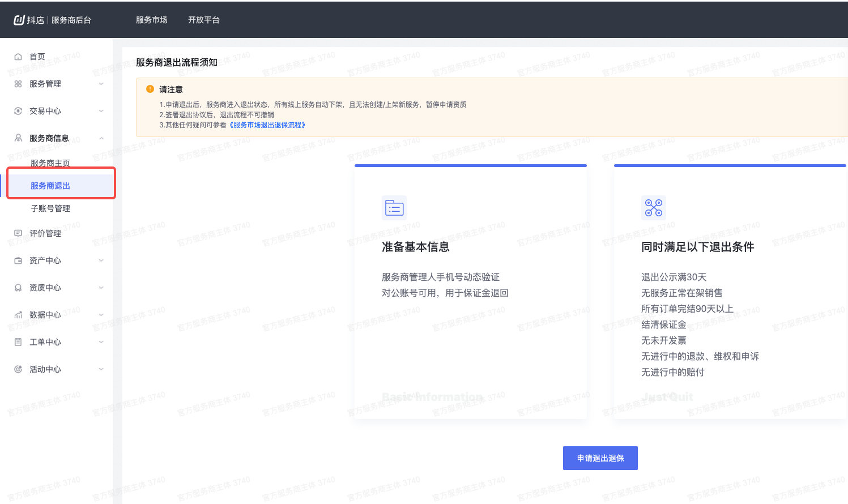Click the circles icon on 退出条件 card
The width and height of the screenshot is (848, 504).
click(x=654, y=207)
